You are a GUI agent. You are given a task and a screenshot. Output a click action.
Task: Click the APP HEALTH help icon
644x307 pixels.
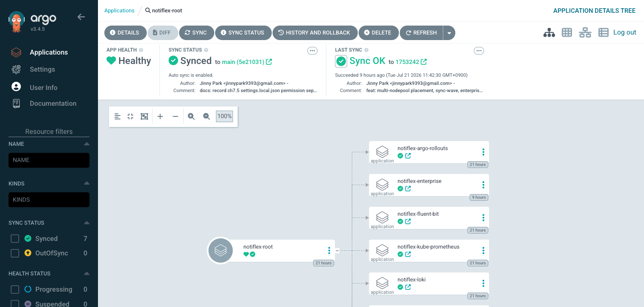(141, 50)
